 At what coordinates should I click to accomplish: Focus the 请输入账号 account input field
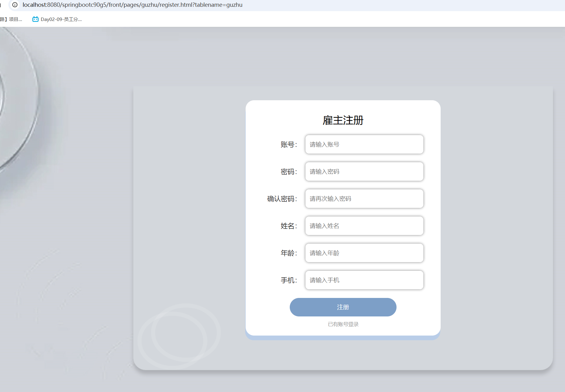pyautogui.click(x=364, y=144)
